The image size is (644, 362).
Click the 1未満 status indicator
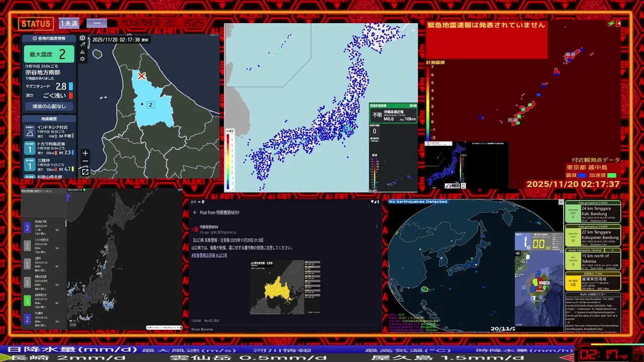(69, 23)
